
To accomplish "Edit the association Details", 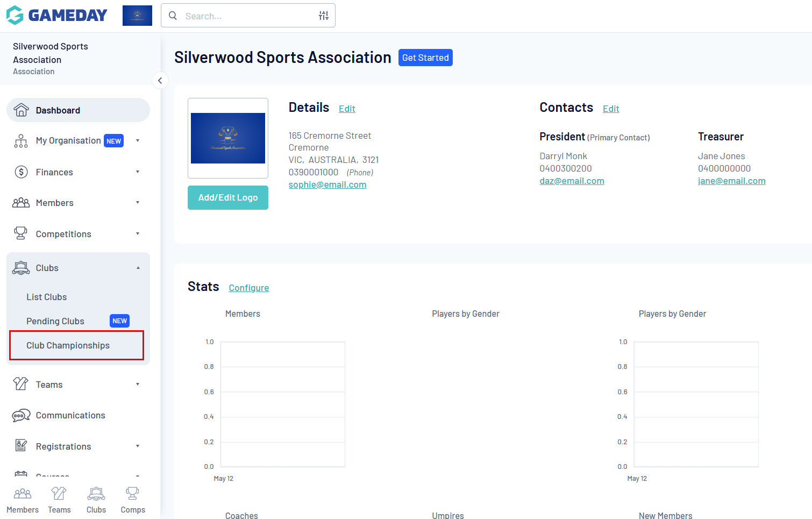I will [347, 109].
